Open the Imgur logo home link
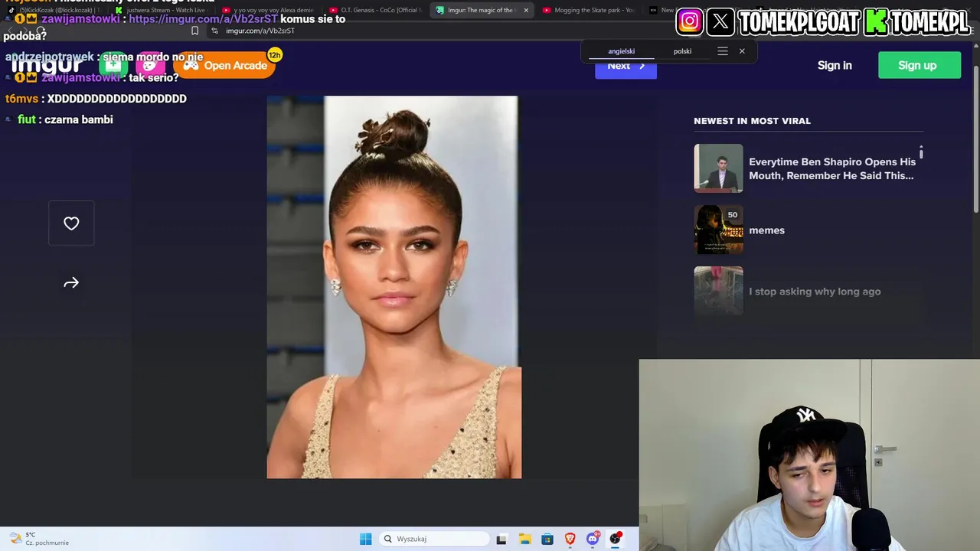 [47, 66]
